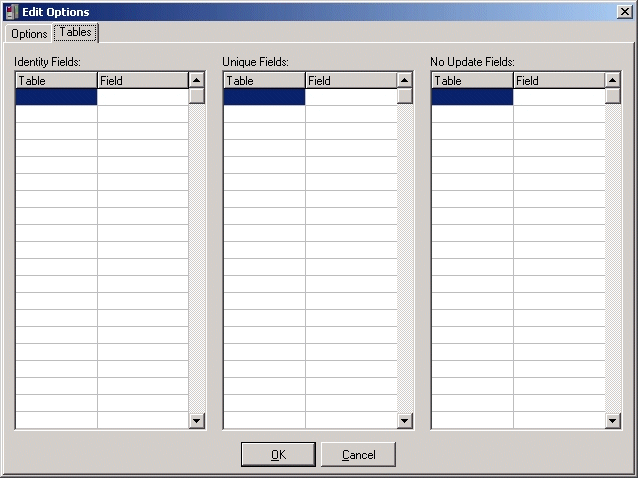Click Table column header in Identity Fields
The height and width of the screenshot is (478, 638).
point(56,80)
